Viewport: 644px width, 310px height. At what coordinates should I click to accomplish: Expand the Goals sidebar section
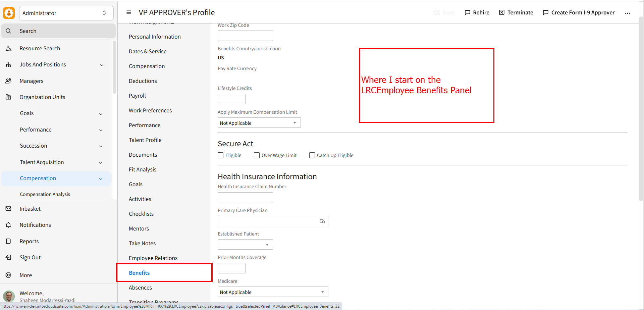click(x=101, y=114)
